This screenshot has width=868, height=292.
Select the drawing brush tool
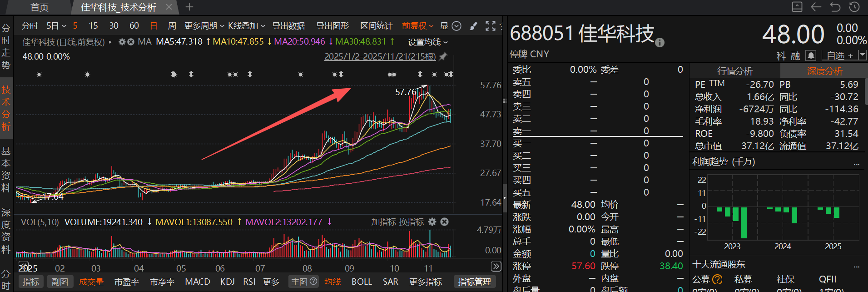(x=474, y=26)
